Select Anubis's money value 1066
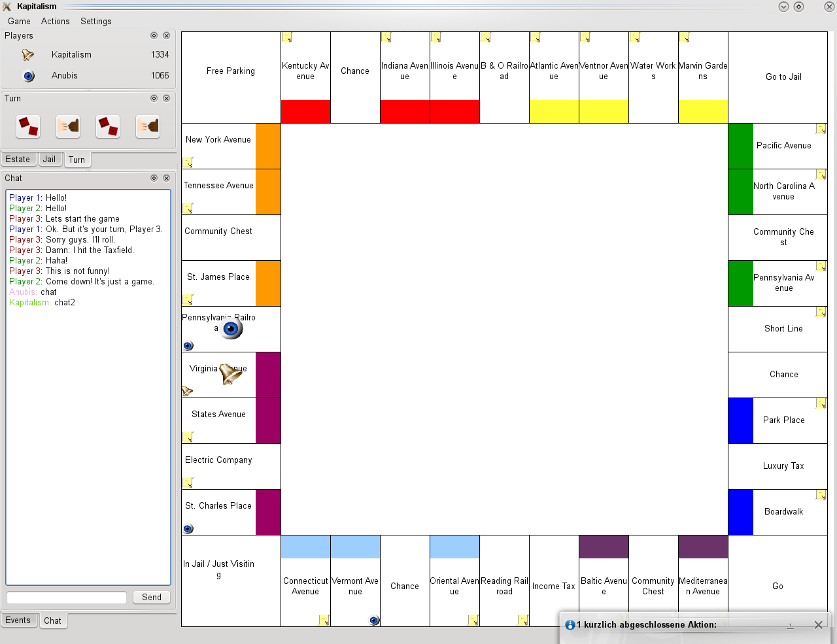 160,76
